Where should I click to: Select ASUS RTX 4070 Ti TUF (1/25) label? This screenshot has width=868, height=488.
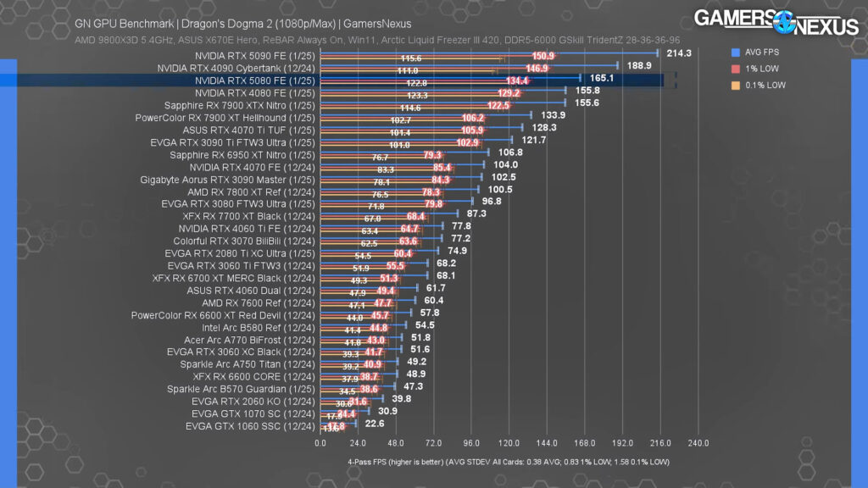tap(248, 130)
